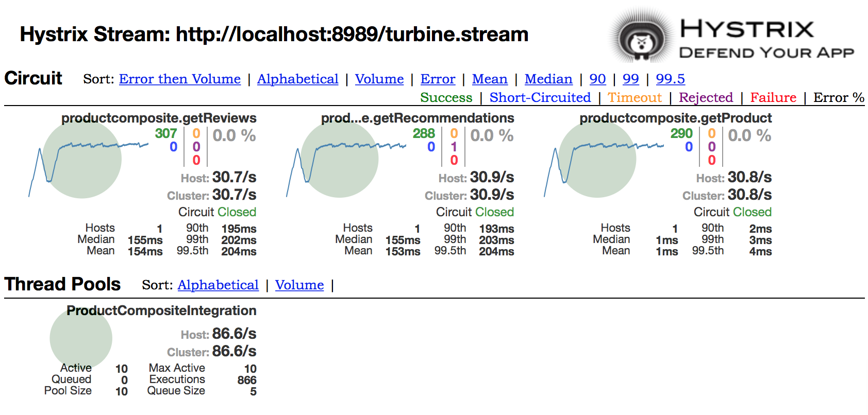Image resolution: width=868 pixels, height=415 pixels.
Task: Select prod...e.getRecommendations circuit title
Action: click(x=418, y=118)
